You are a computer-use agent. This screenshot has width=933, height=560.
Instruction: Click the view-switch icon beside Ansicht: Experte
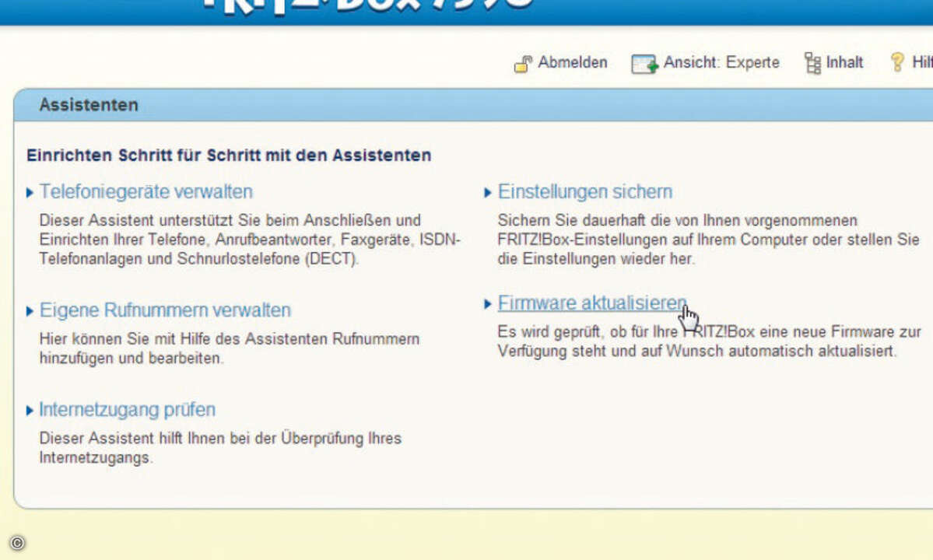(644, 62)
